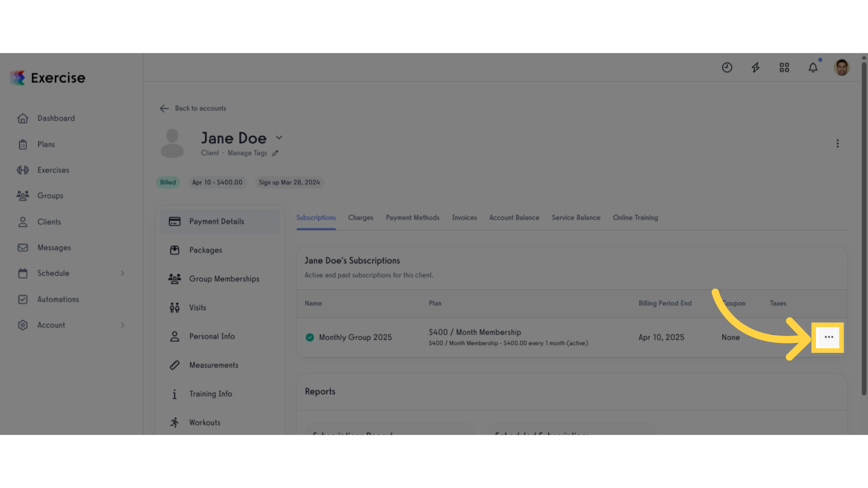Image resolution: width=868 pixels, height=488 pixels.
Task: Expand the Schedule sidebar submenu
Action: 123,273
